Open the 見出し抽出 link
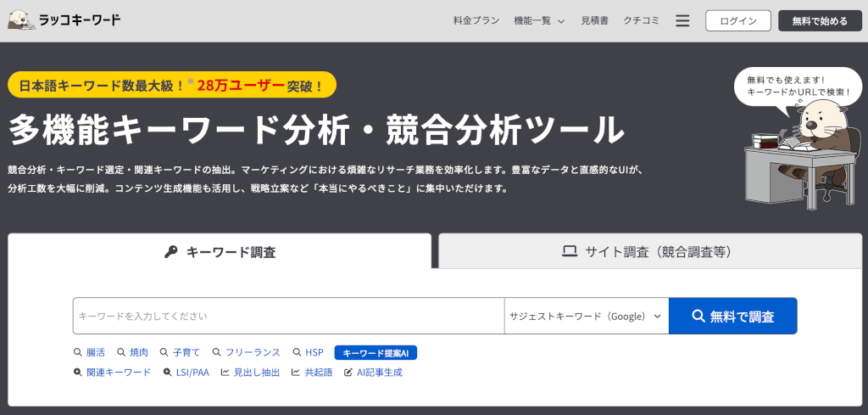The width and height of the screenshot is (868, 415). click(257, 373)
